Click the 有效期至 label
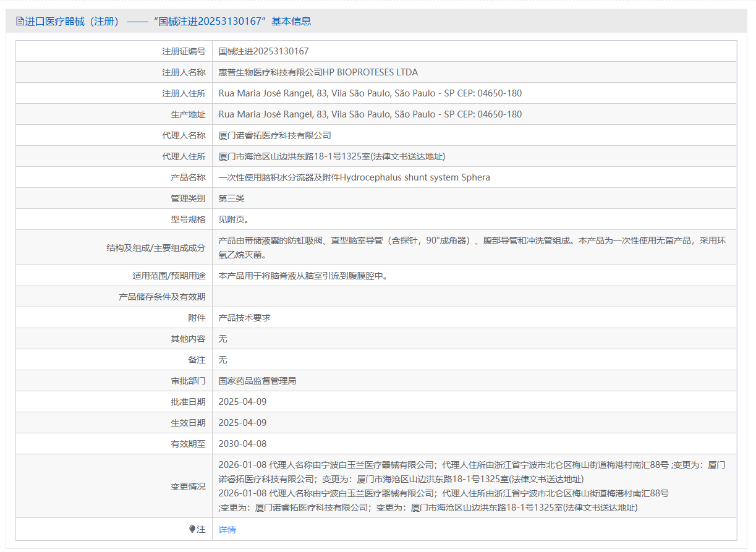The height and width of the screenshot is (552, 756). [x=189, y=444]
